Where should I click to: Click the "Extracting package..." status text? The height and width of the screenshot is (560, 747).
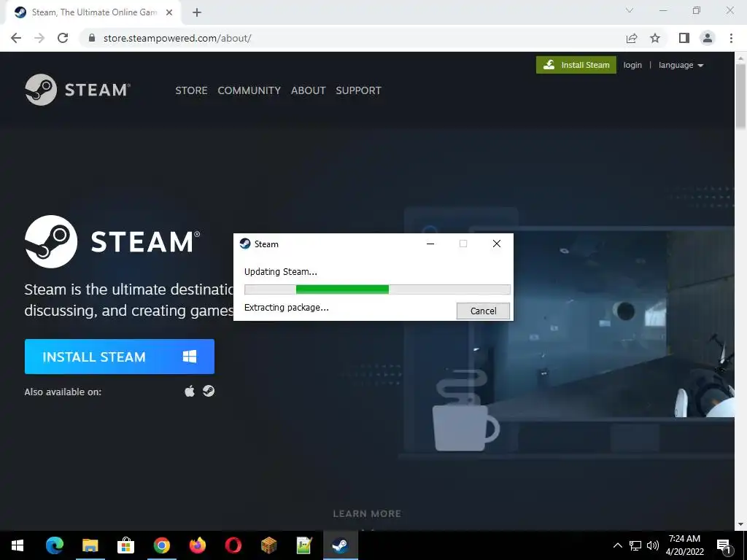pyautogui.click(x=286, y=308)
